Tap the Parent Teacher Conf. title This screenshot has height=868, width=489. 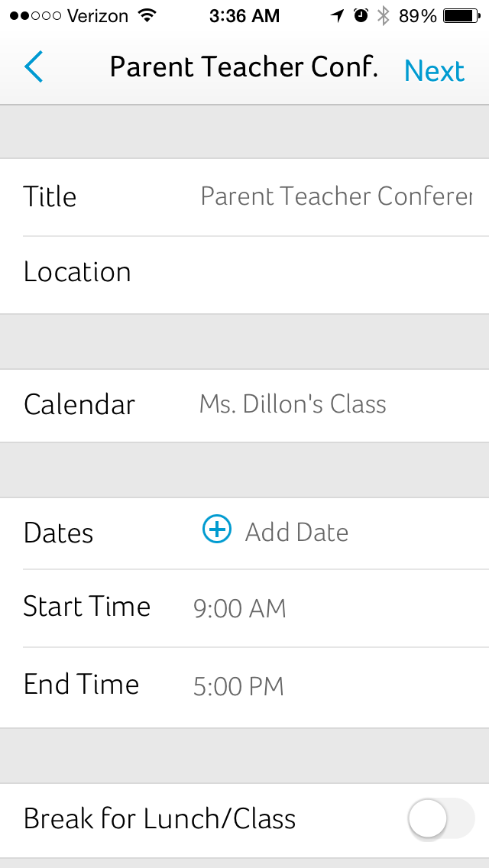point(244,67)
